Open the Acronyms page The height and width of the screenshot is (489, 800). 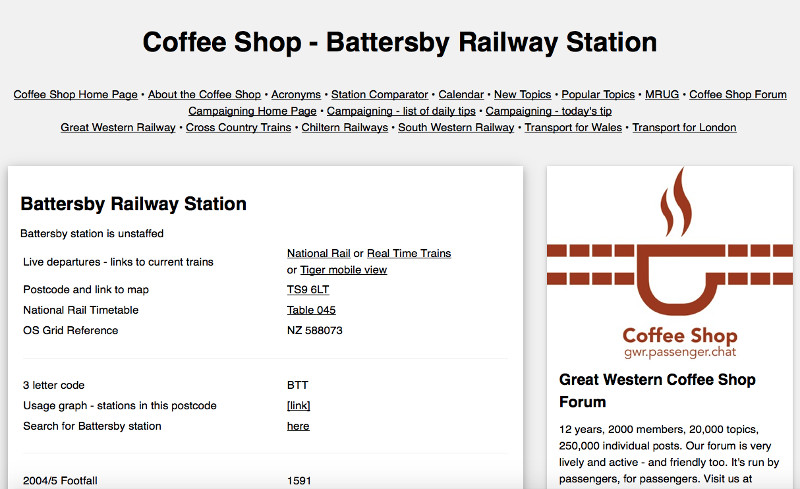point(296,95)
